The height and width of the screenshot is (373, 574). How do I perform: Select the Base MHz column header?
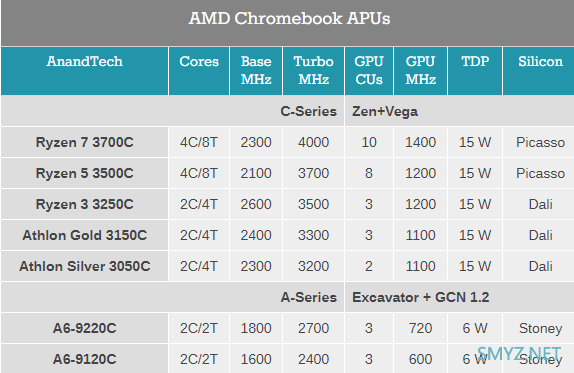256,70
